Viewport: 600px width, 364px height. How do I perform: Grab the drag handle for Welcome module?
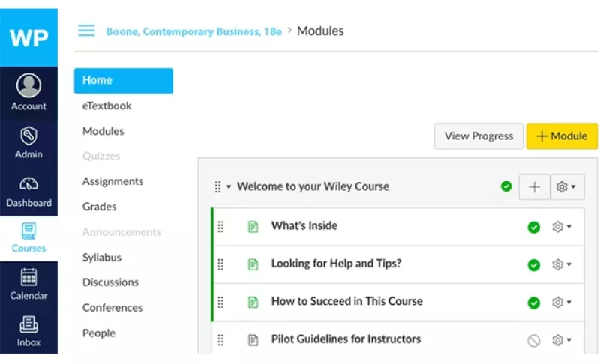tap(217, 186)
